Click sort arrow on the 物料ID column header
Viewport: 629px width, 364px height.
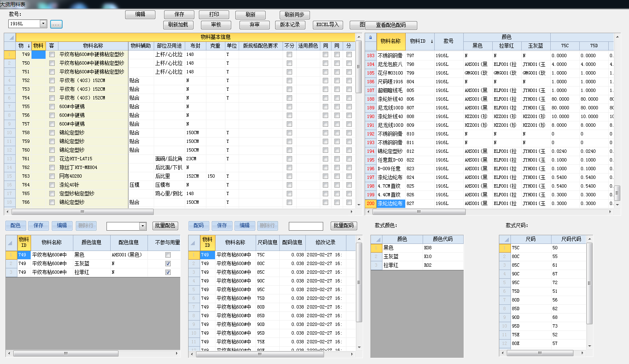[x=432, y=41]
